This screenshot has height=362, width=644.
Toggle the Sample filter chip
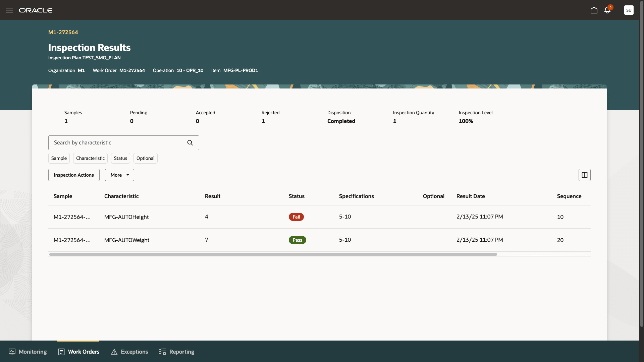click(59, 158)
